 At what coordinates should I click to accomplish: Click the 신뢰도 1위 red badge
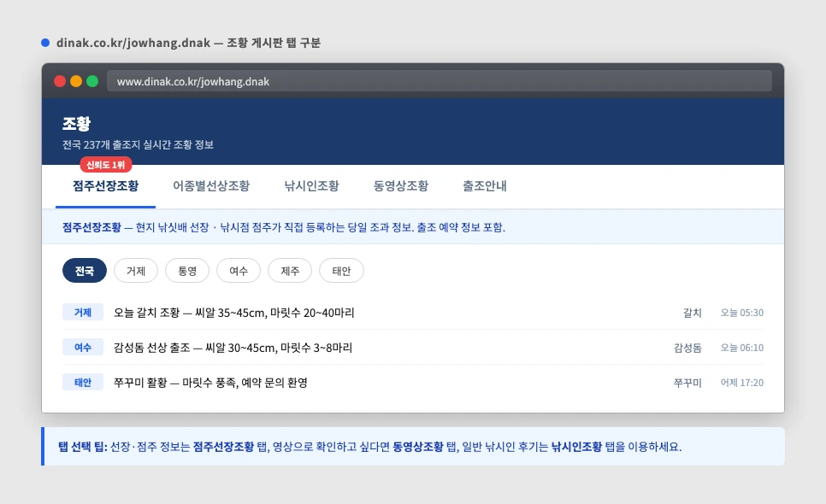pyautogui.click(x=106, y=165)
